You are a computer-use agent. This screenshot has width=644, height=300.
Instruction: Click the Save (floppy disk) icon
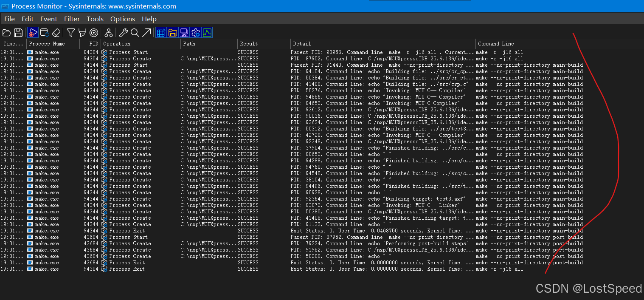point(18,33)
